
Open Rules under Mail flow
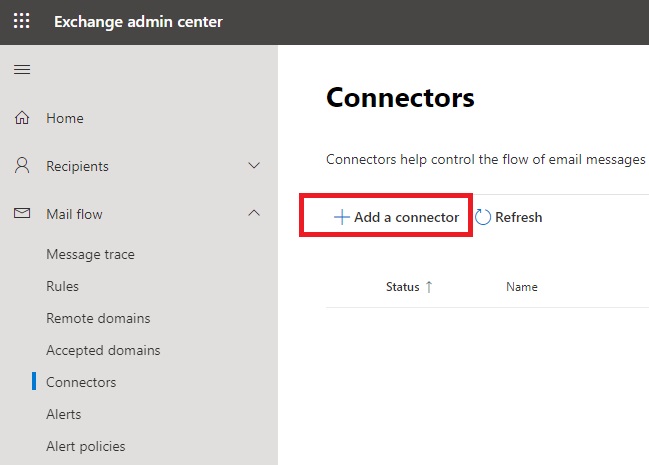[62, 286]
